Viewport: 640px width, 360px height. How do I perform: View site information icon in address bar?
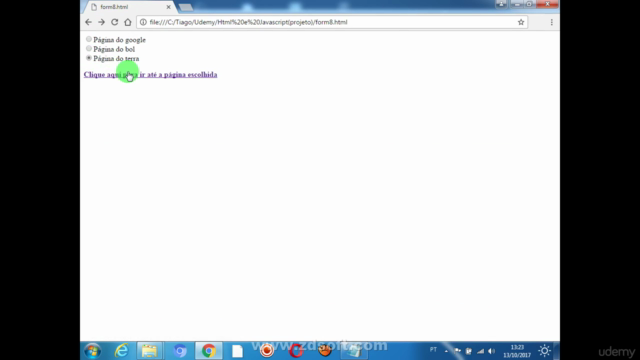click(143, 22)
